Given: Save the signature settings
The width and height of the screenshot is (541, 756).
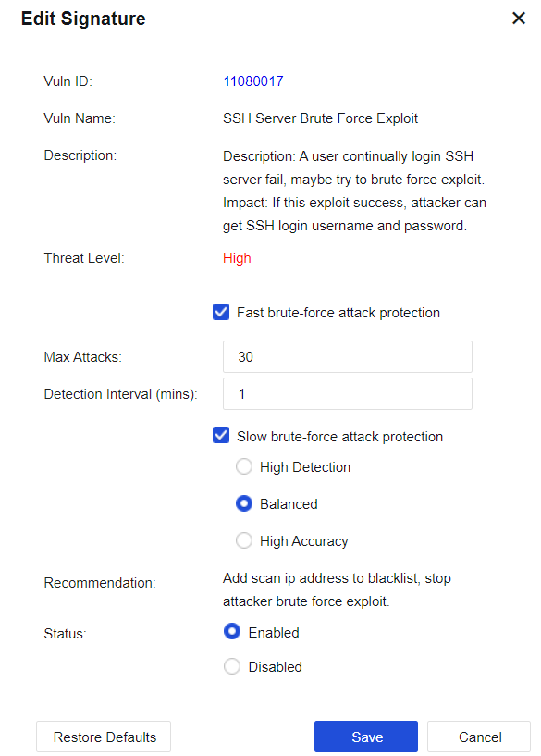Looking at the screenshot, I should click(366, 737).
